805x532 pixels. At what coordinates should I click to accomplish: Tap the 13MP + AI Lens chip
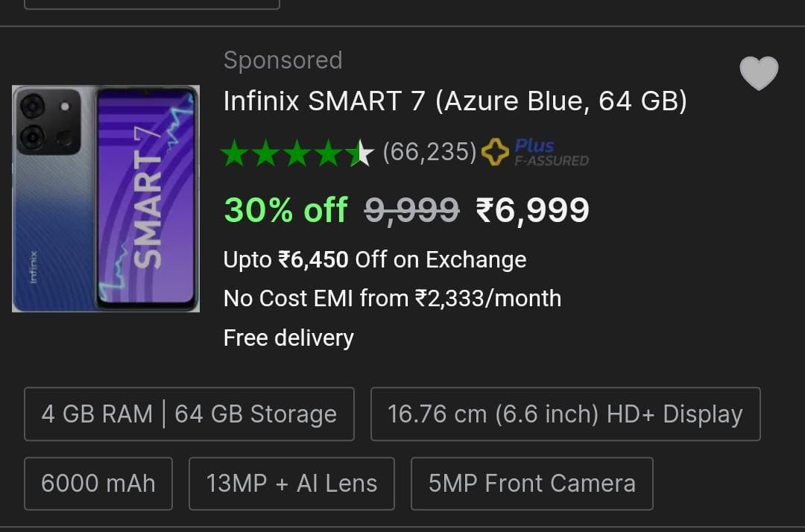coord(291,484)
